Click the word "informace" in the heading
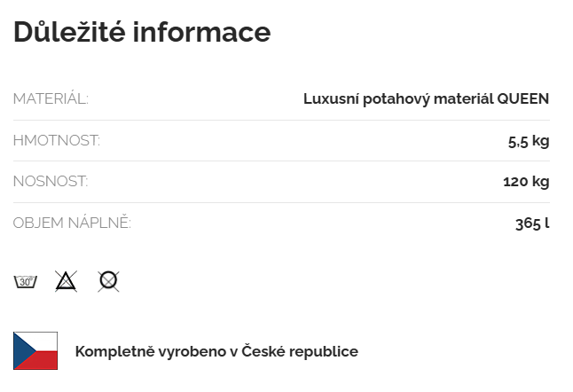This screenshot has height=392, width=573. coord(201,32)
